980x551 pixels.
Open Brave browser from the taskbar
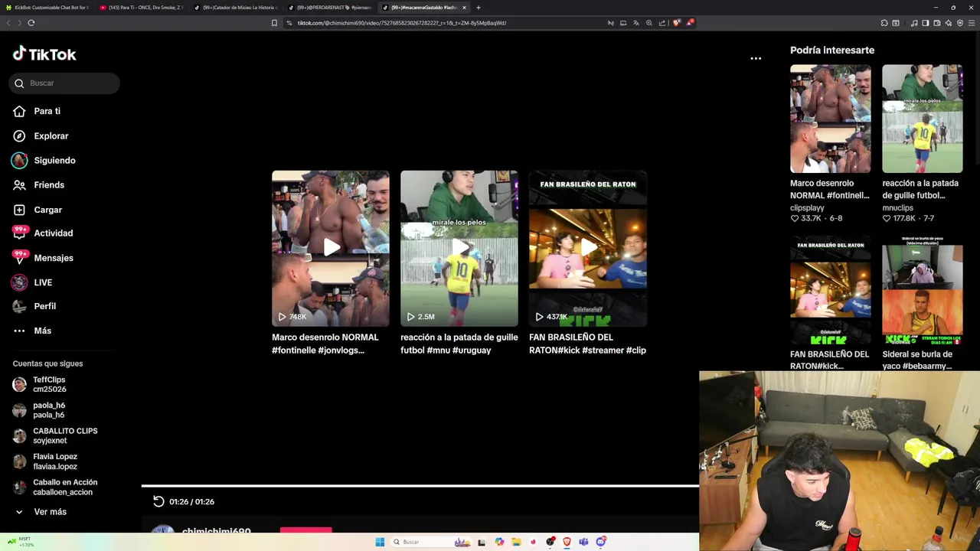tap(567, 542)
